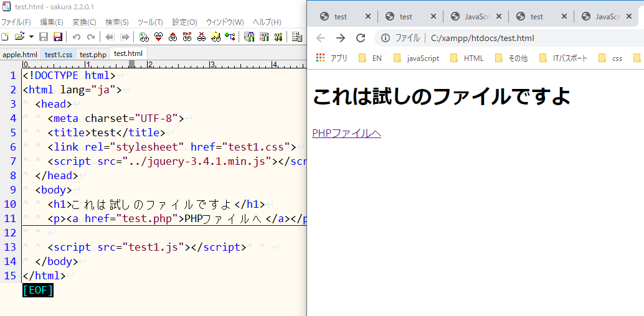Select the test.html editor tab

click(128, 53)
